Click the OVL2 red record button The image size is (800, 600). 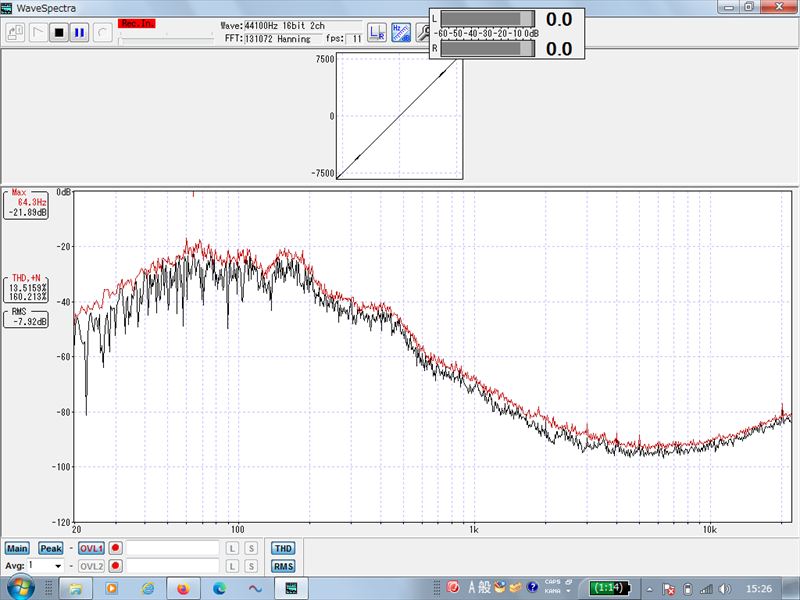point(116,566)
